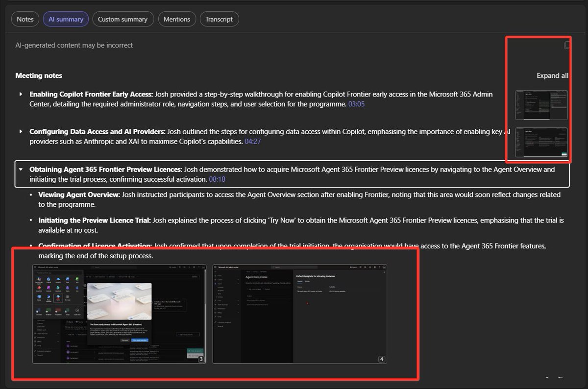Select the AI summary tab
The width and height of the screenshot is (588, 389).
click(x=66, y=19)
